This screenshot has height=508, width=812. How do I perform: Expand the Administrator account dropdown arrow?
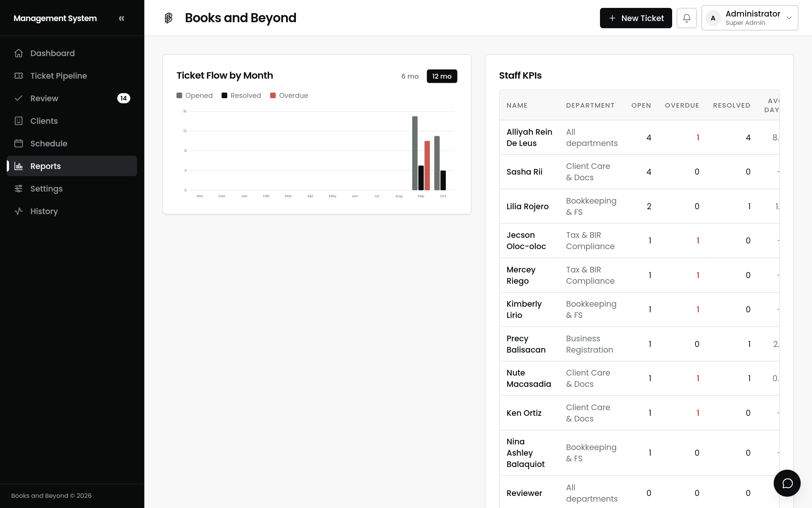789,18
